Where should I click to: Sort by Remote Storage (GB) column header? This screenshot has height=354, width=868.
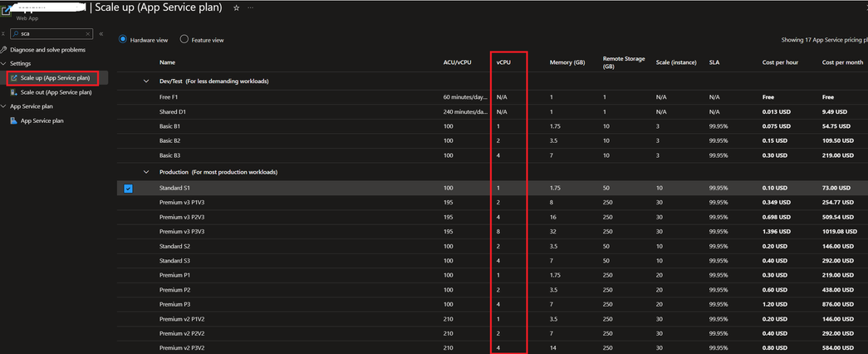624,62
